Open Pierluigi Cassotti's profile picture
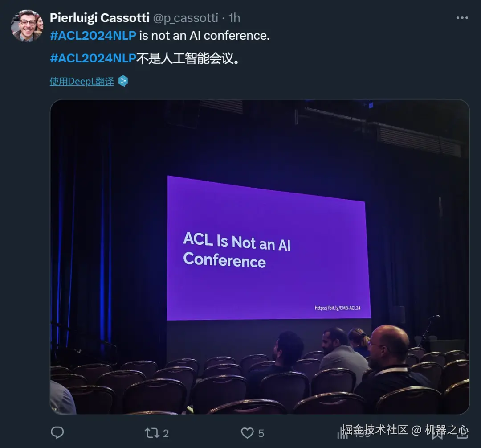This screenshot has width=481, height=448. pyautogui.click(x=27, y=25)
